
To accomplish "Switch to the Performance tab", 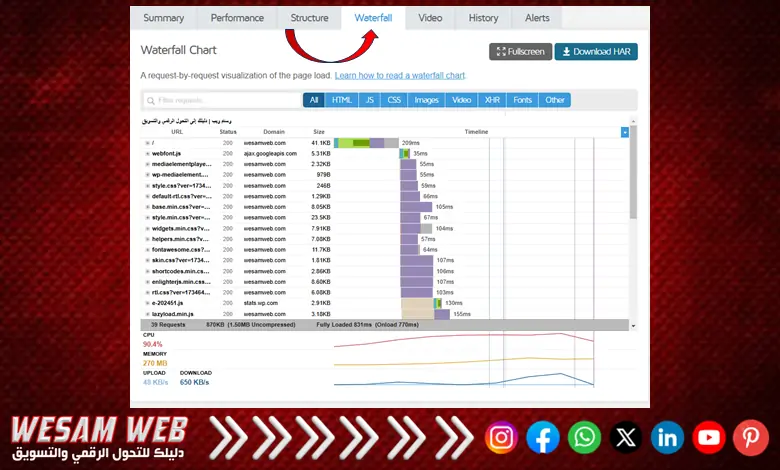I will pos(237,18).
